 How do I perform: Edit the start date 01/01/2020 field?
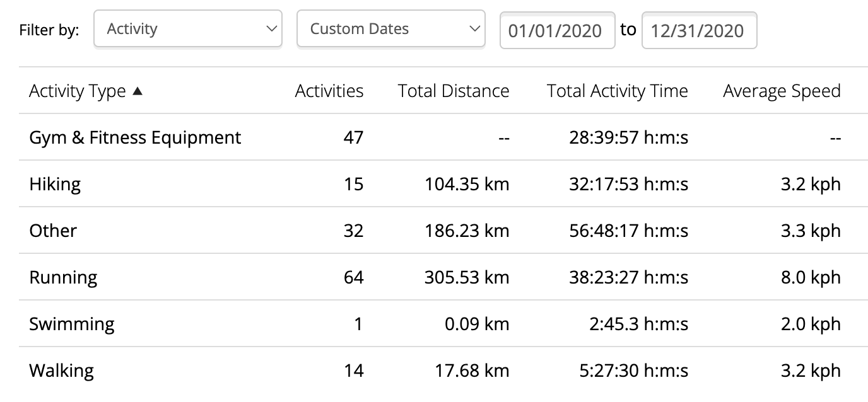point(558,30)
